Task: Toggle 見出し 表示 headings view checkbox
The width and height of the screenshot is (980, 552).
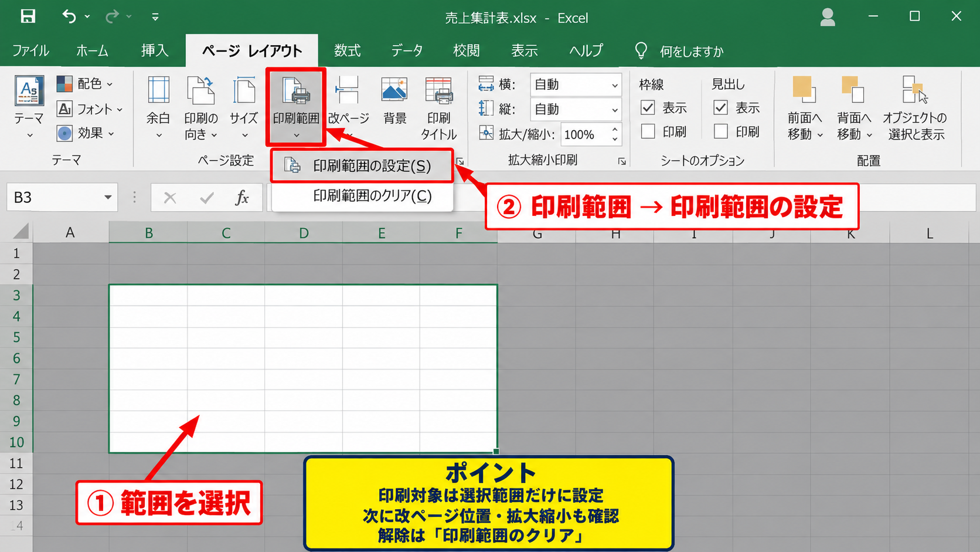Action: pos(721,107)
